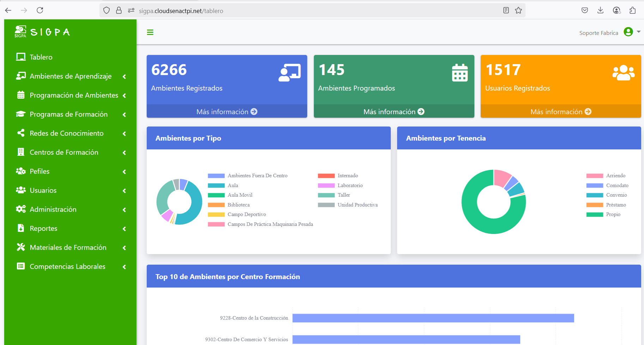Open the Soporte Fabrica user dropdown arrow
644x345 pixels.
pyautogui.click(x=639, y=32)
